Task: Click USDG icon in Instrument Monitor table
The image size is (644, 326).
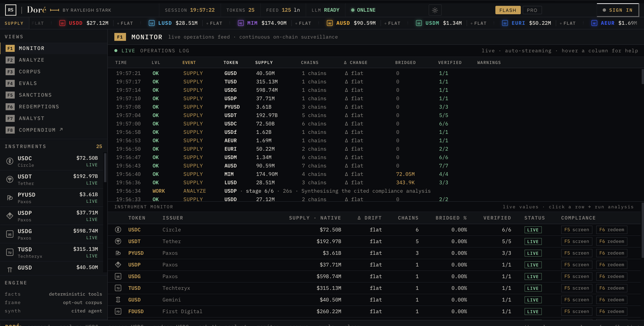Action: (x=118, y=276)
